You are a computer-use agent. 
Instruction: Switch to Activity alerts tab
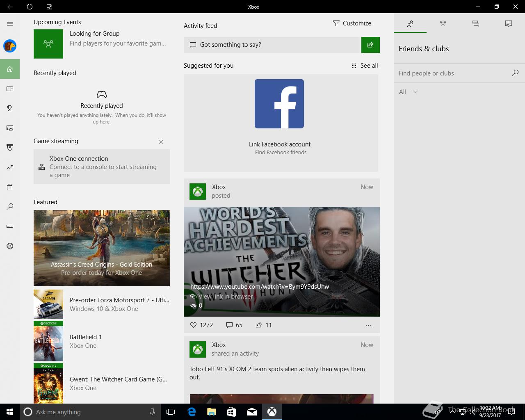tap(509, 24)
